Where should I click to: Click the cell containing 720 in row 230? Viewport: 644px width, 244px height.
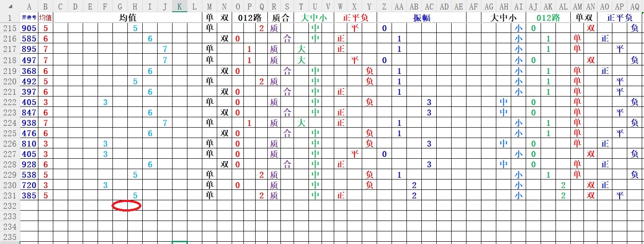point(29,185)
